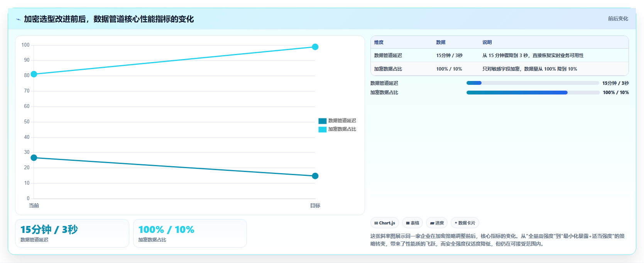
Task: Click the 进度 tag
Action: [437, 223]
